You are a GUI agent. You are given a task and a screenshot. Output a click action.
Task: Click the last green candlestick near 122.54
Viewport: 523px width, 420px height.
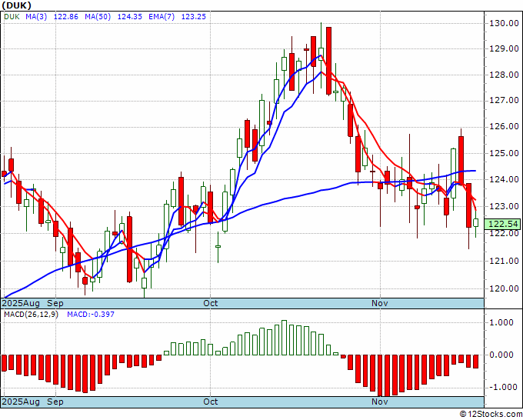click(476, 223)
